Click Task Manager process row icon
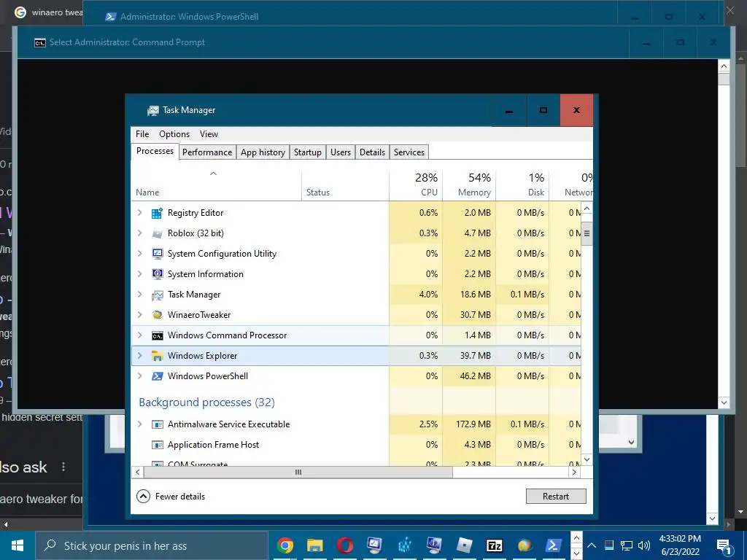The image size is (747, 560). pyautogui.click(x=158, y=295)
